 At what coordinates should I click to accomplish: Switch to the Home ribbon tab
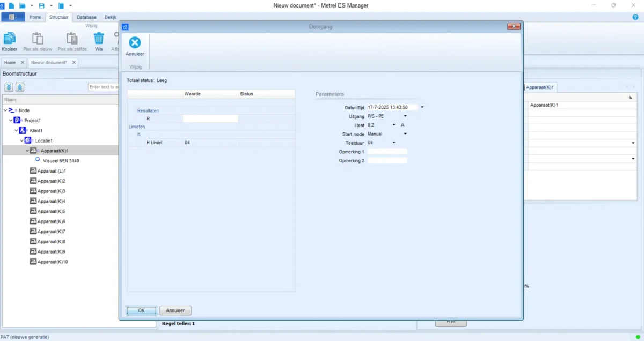coord(35,17)
